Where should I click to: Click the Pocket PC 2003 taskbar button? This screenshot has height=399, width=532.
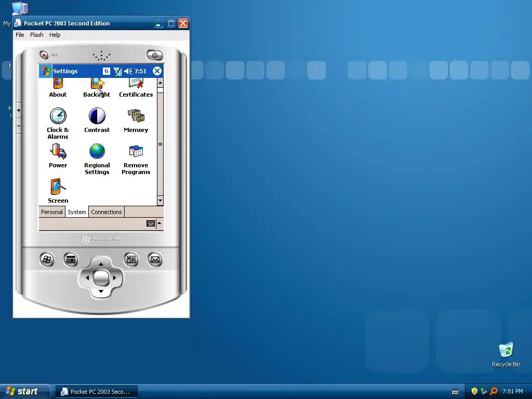pyautogui.click(x=96, y=392)
